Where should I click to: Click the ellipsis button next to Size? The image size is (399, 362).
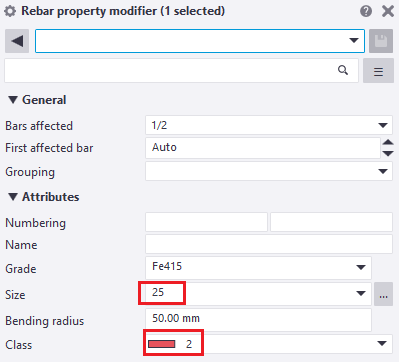point(383,294)
